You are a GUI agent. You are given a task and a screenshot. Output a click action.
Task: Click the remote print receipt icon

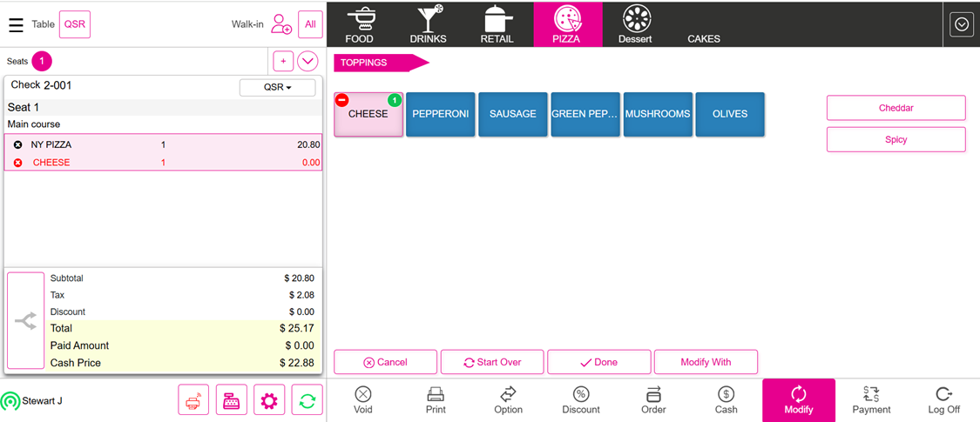click(x=193, y=400)
